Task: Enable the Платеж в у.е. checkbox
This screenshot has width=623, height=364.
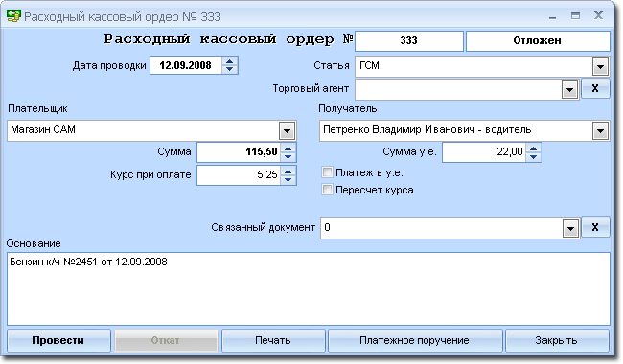Action: (x=327, y=172)
